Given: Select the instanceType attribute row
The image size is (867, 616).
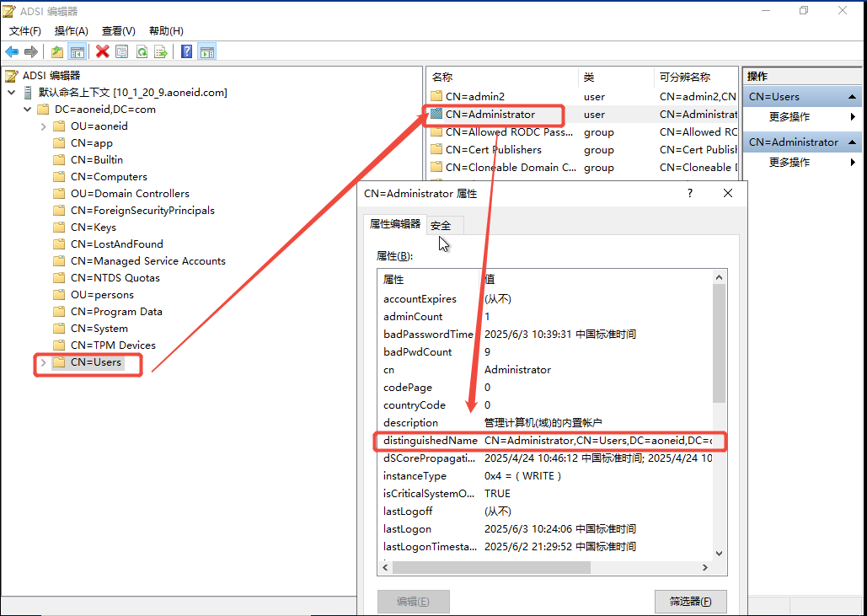Looking at the screenshot, I should pyautogui.click(x=545, y=475).
